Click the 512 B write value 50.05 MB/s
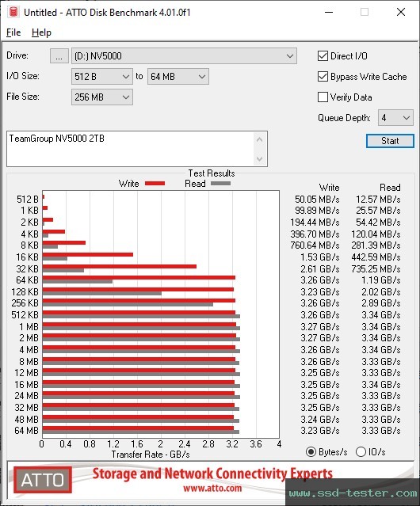This screenshot has height=506, width=420. click(x=317, y=200)
